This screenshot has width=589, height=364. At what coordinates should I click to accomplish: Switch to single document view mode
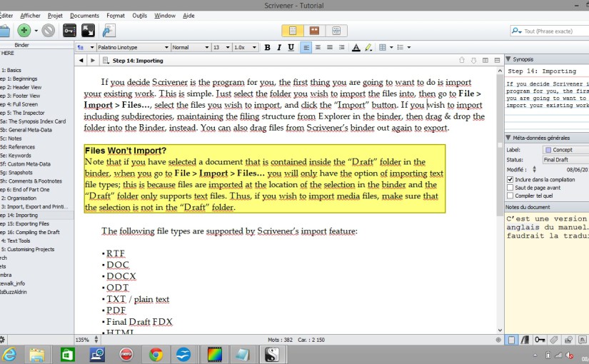pyautogui.click(x=293, y=31)
